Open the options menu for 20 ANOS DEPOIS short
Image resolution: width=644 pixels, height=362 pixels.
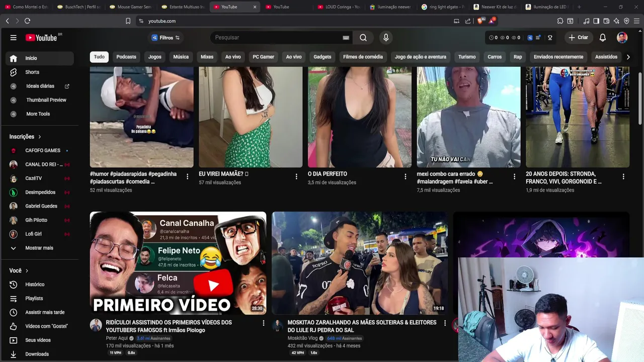(623, 176)
